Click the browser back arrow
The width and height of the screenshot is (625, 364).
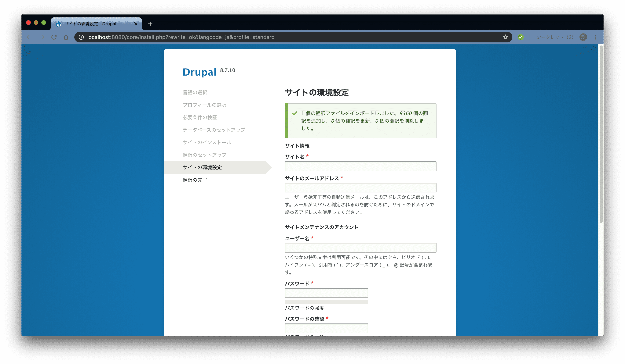coord(30,37)
